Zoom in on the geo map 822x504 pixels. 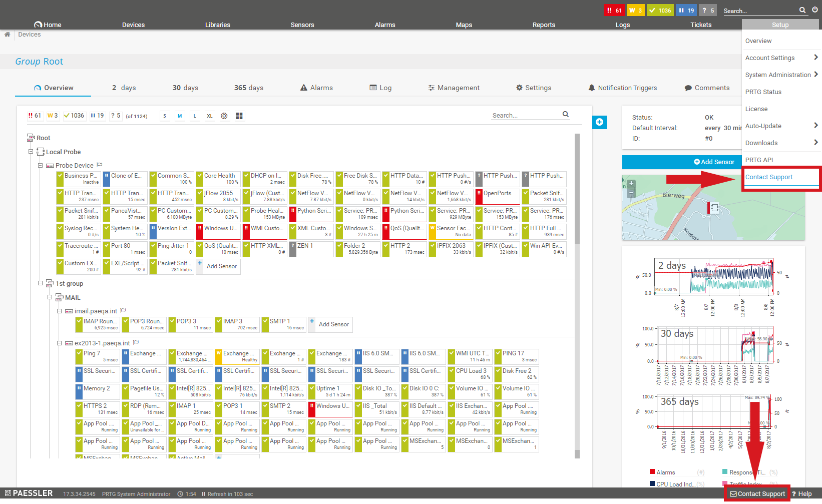pyautogui.click(x=631, y=184)
